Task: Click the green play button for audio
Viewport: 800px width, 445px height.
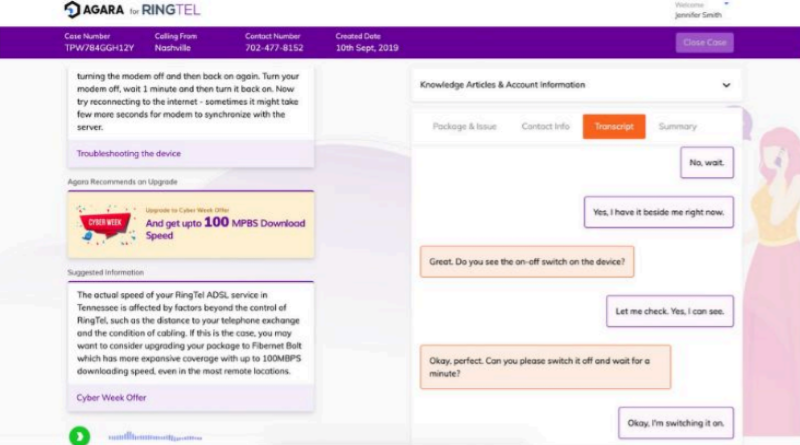Action: tap(80, 436)
